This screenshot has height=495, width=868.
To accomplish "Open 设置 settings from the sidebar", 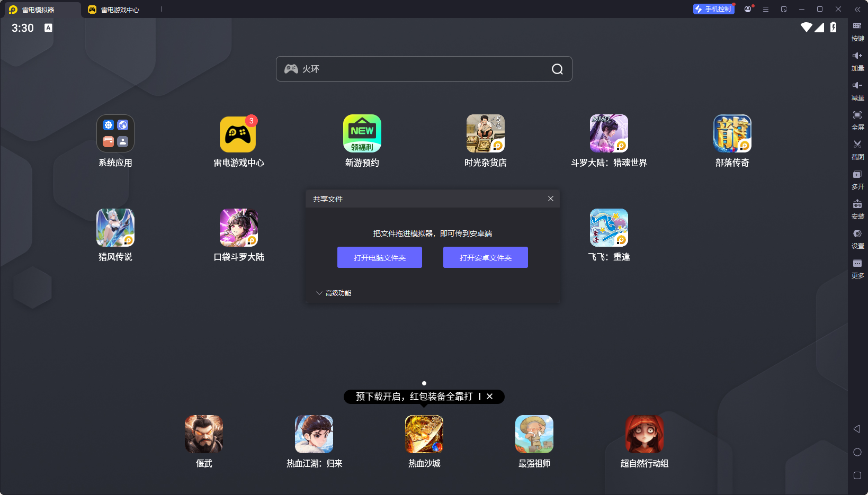I will (857, 239).
